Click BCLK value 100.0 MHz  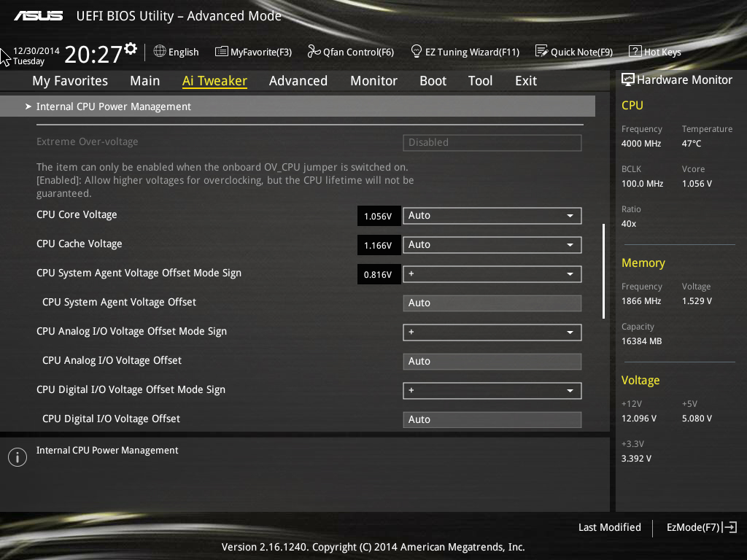(x=642, y=183)
